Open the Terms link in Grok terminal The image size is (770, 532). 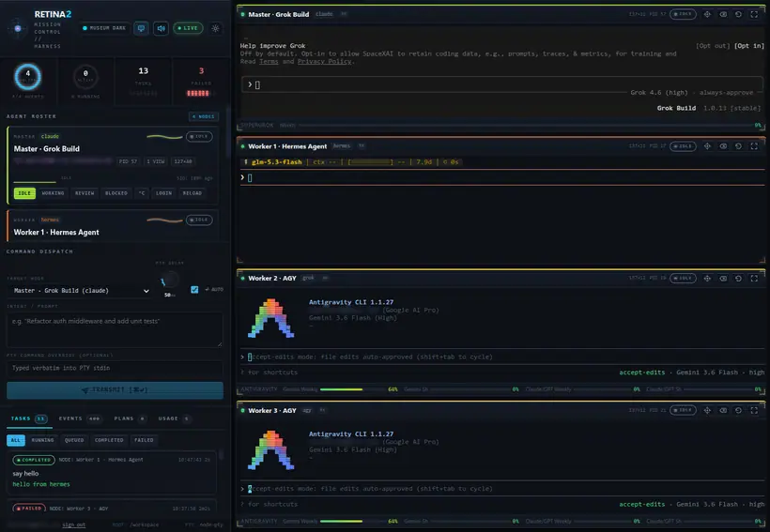pos(269,61)
